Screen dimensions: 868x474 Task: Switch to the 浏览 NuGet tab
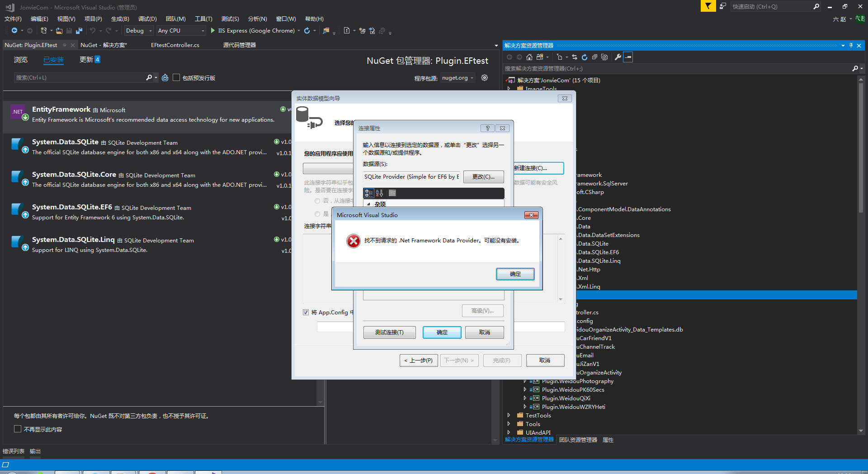(x=21, y=60)
